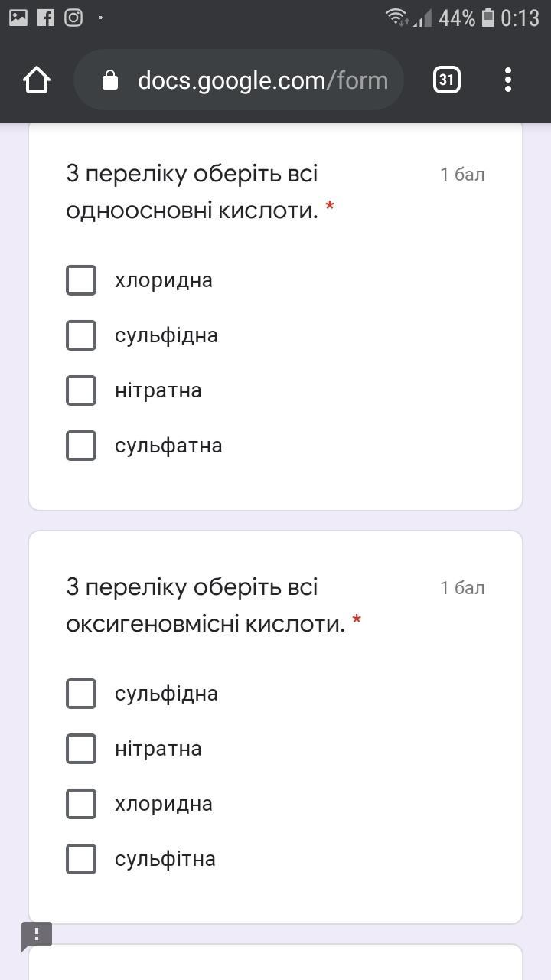Viewport: 551px width, 980px height.
Task: Check сульфідна in the second question
Action: click(x=81, y=694)
